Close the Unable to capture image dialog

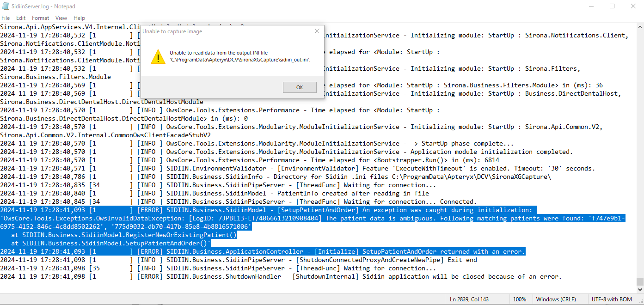[317, 31]
